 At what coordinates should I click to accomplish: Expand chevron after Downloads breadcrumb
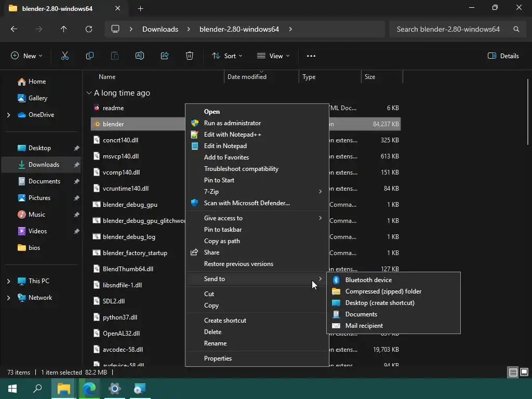click(189, 29)
